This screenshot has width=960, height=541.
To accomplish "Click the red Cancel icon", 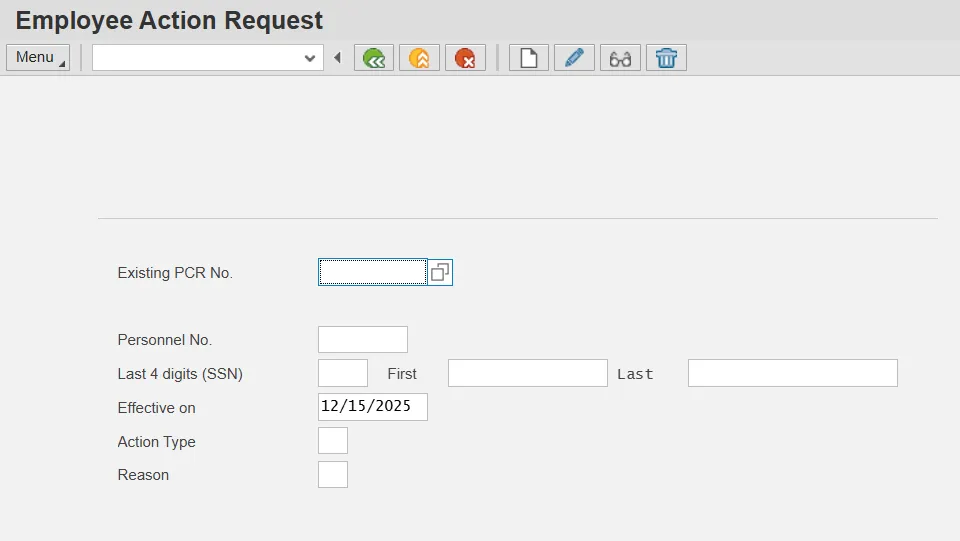I will click(x=465, y=58).
